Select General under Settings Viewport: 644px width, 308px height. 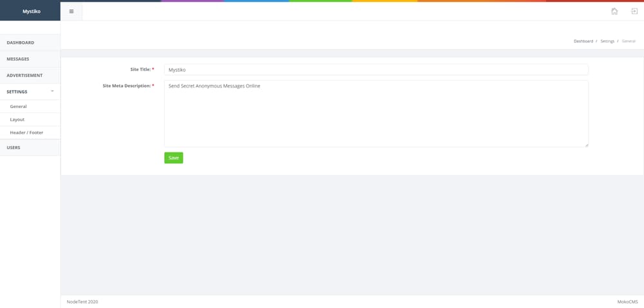tap(18, 106)
